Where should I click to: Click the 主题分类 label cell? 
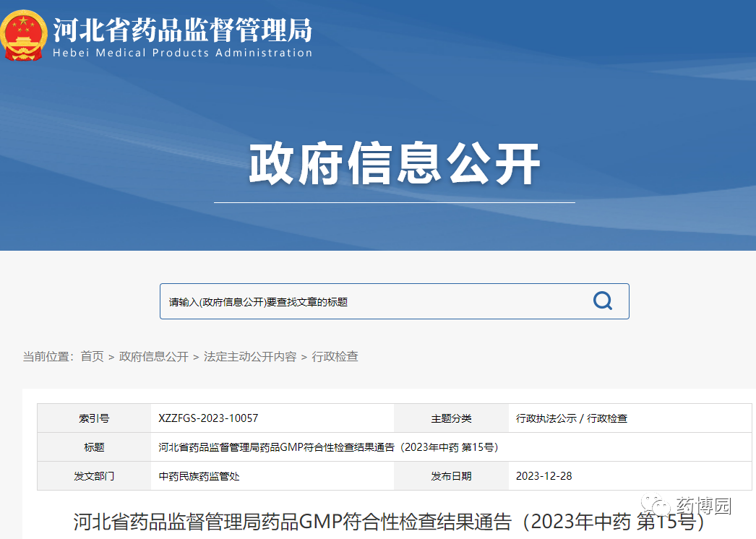tap(451, 418)
